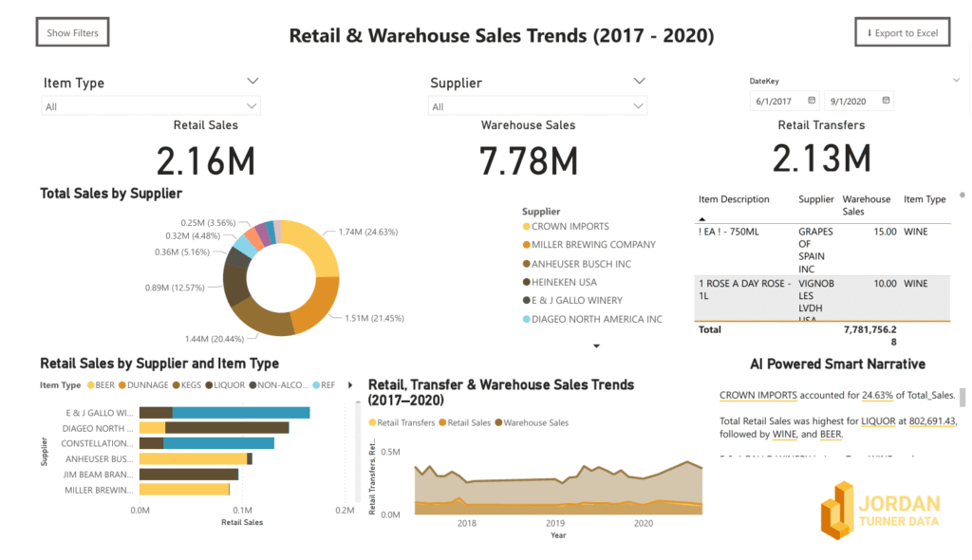This screenshot has width=972, height=560.
Task: Select the 0.89M (12.57%) donut slice
Action: click(x=234, y=284)
